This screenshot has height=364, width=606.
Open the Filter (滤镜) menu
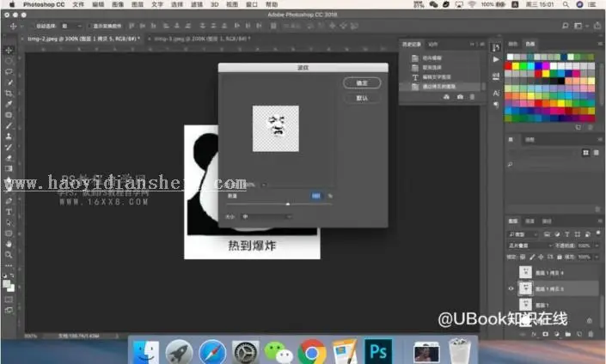pyautogui.click(x=197, y=4)
